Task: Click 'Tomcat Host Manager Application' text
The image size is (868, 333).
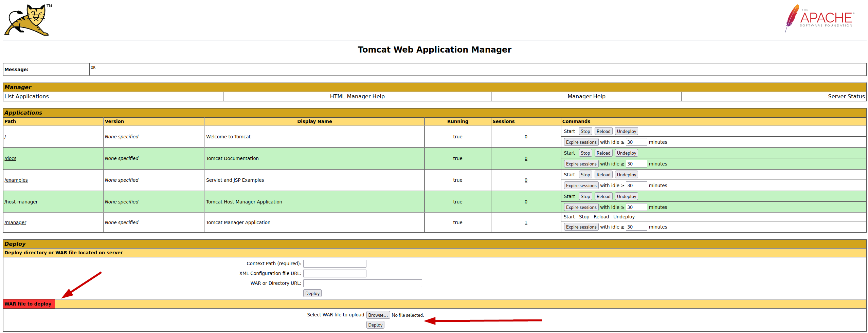Action: [244, 202]
